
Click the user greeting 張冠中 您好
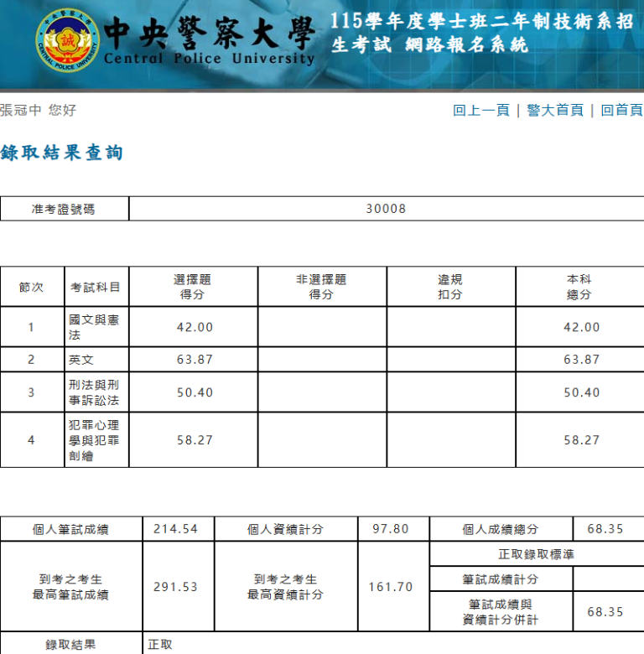[38, 110]
